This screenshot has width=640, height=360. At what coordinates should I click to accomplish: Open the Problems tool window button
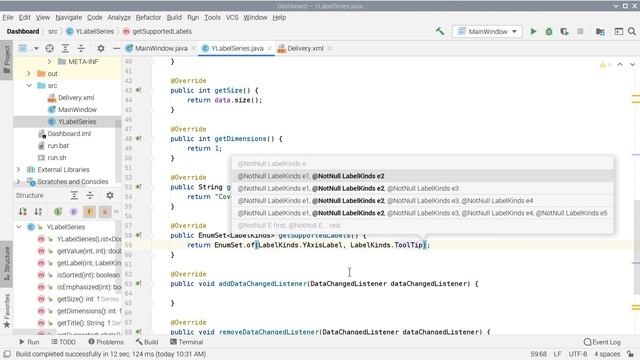pyautogui.click(x=106, y=342)
